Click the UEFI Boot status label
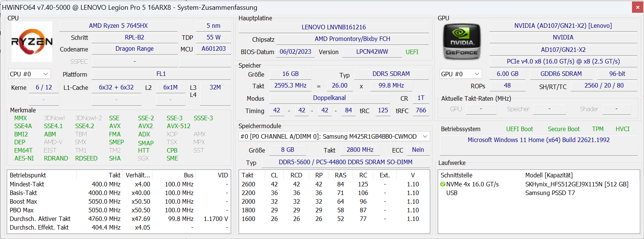644x239 pixels. click(519, 129)
